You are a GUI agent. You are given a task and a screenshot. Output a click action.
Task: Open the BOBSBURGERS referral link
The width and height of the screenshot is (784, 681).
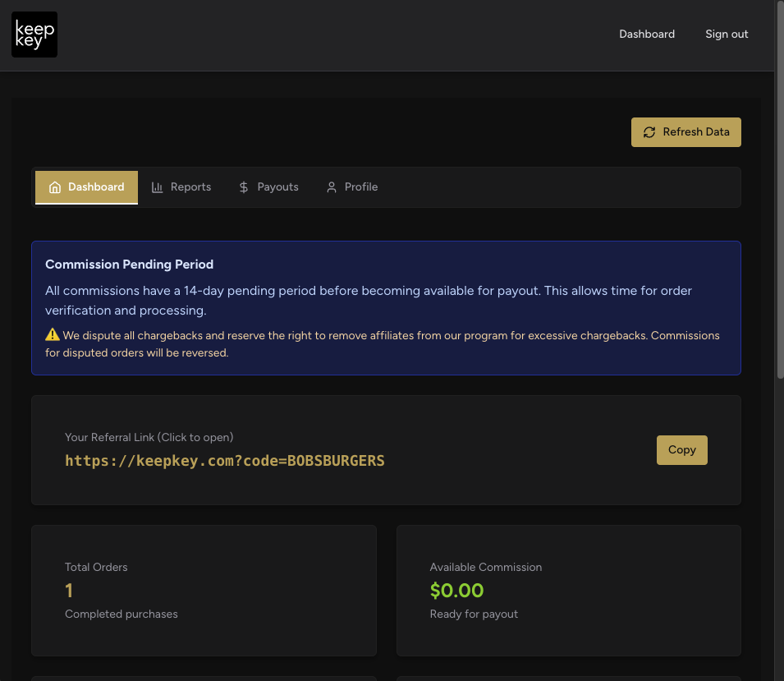224,460
